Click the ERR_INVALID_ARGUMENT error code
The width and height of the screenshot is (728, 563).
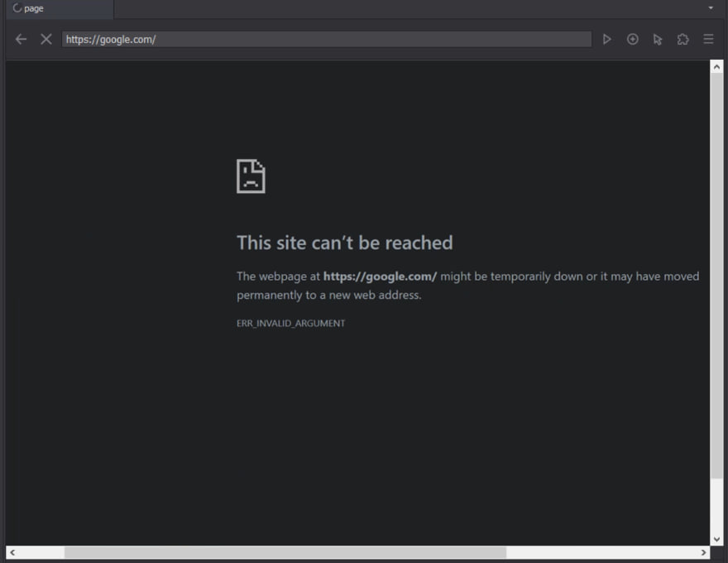pos(290,323)
